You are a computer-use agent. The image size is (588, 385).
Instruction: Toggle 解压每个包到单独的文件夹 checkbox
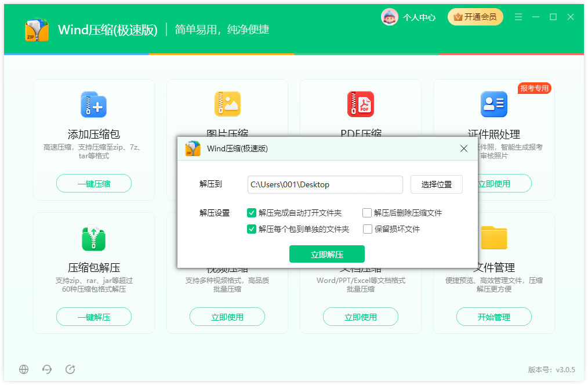252,229
